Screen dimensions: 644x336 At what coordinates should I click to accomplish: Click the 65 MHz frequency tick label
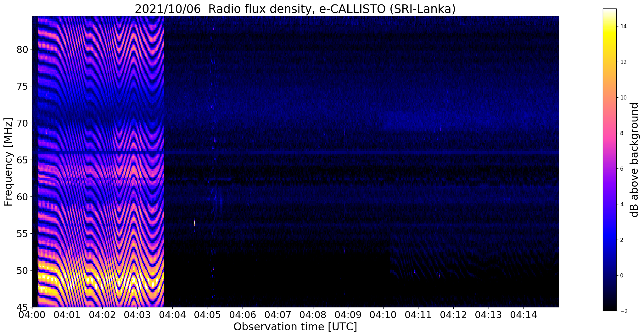point(23,160)
